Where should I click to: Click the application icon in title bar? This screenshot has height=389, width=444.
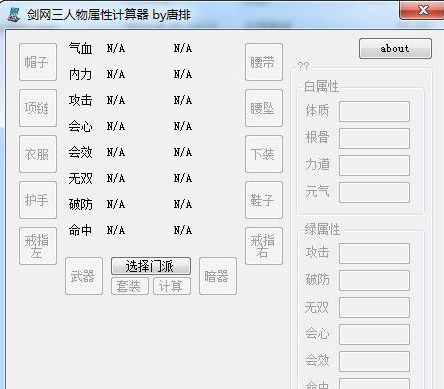click(14, 14)
